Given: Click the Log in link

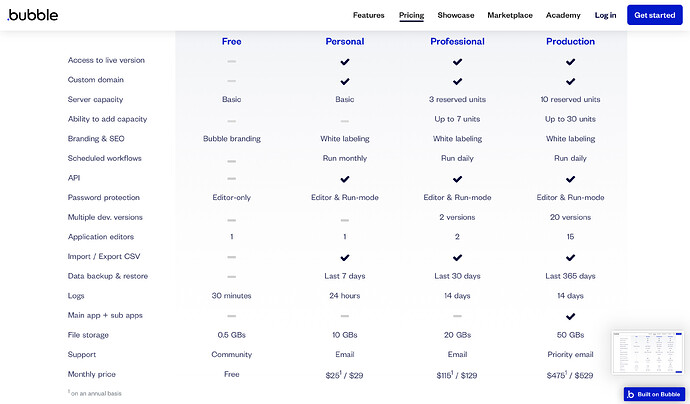Looking at the screenshot, I should [605, 15].
